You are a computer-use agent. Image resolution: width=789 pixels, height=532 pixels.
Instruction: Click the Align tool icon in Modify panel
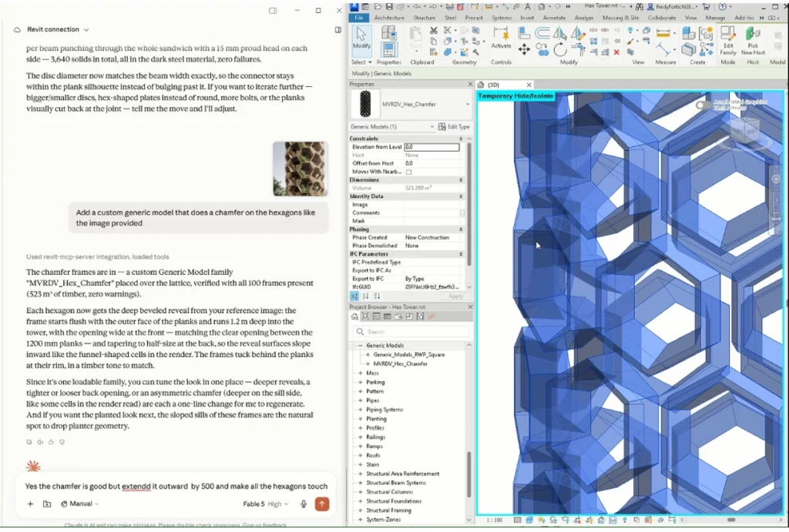click(x=524, y=33)
